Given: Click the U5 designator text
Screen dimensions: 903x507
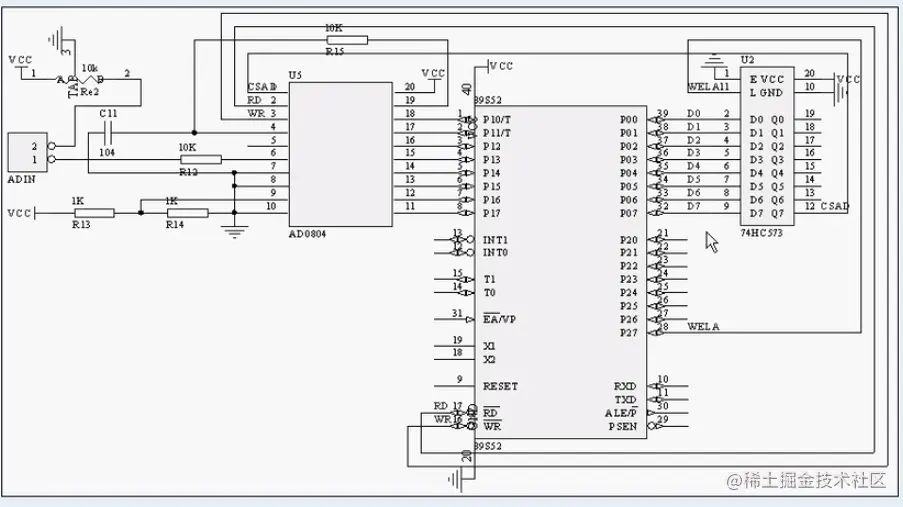Looking at the screenshot, I should click(x=295, y=75).
